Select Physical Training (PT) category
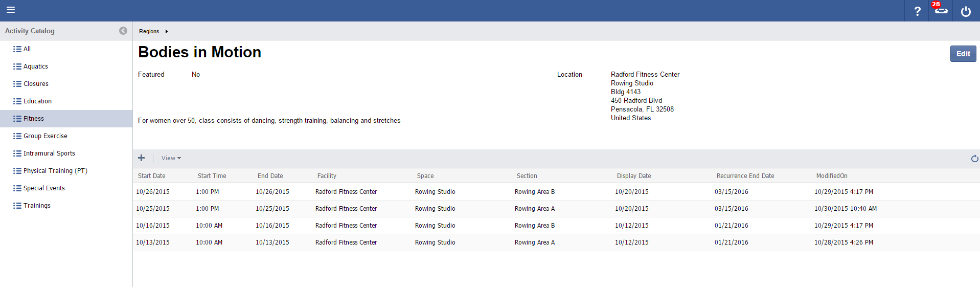Viewport: 980px width, 287px height. point(55,171)
